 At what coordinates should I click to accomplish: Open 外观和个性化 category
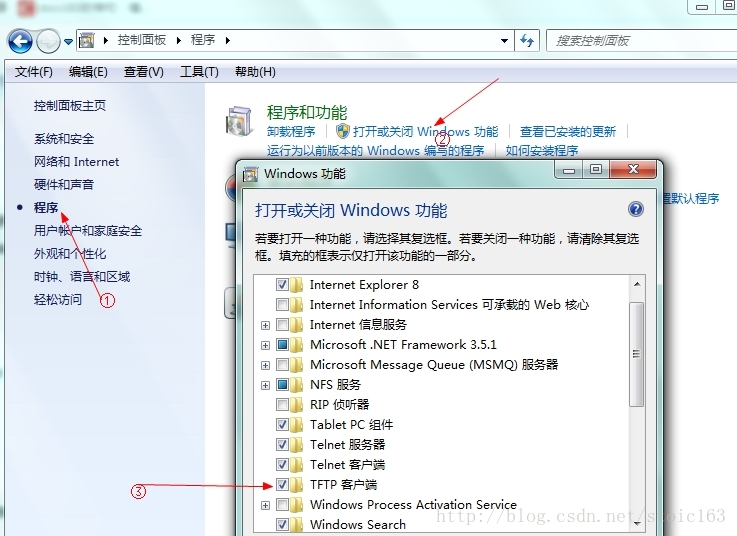coord(70,253)
